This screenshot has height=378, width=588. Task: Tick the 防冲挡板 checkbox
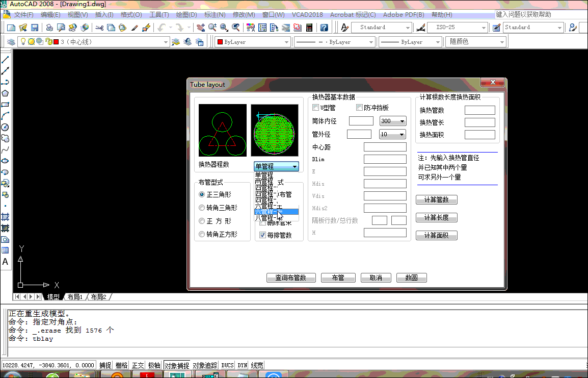[360, 108]
